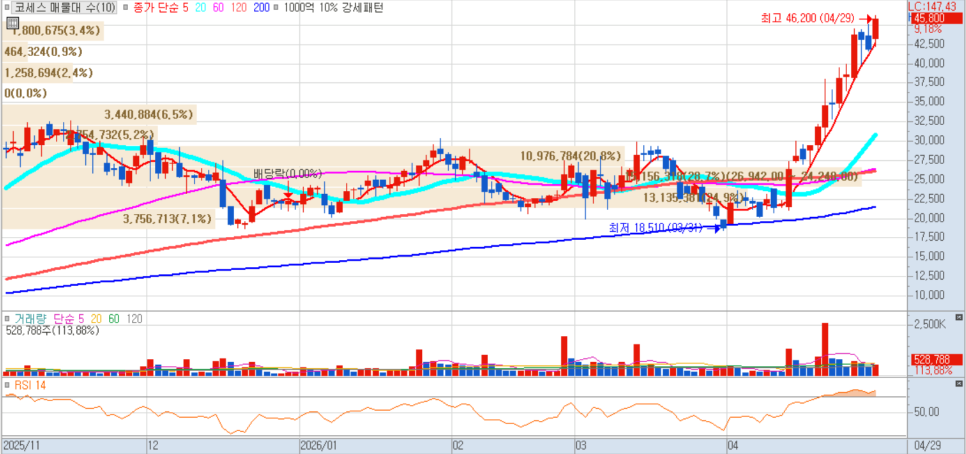Click the 03 month label on the time axis

(580, 445)
